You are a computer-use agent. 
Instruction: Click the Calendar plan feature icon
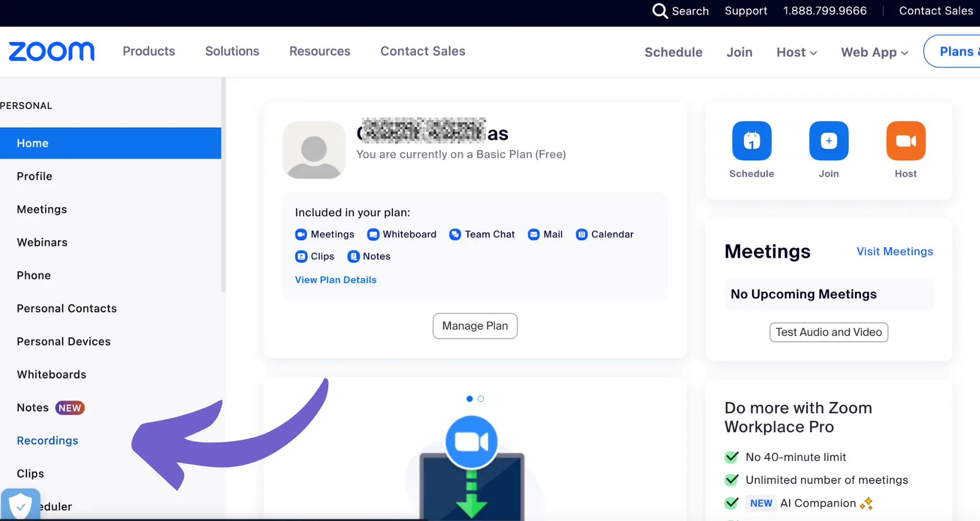click(581, 234)
